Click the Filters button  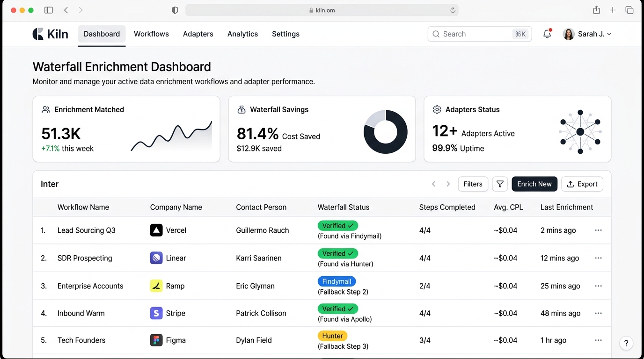[x=473, y=184]
